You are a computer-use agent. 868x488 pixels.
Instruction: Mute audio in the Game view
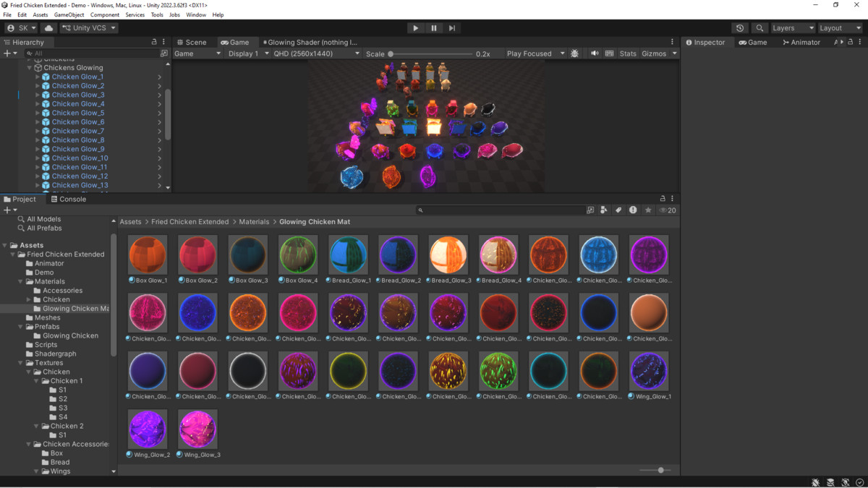tap(595, 53)
